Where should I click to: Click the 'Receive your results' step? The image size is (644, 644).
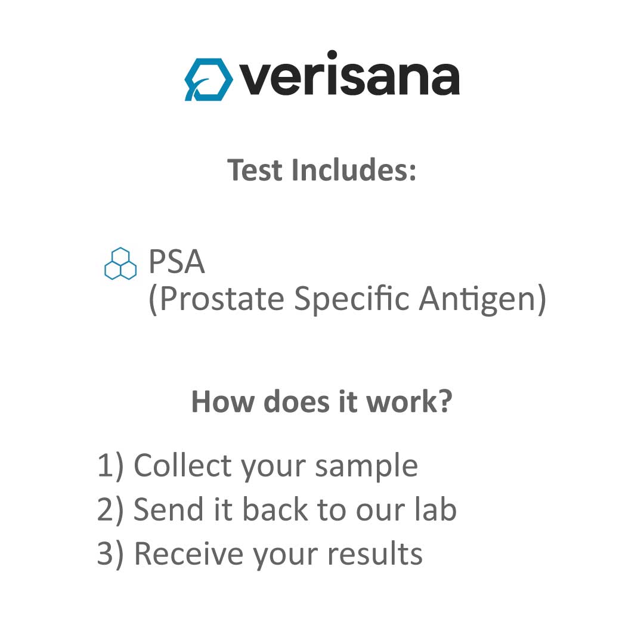[278, 554]
